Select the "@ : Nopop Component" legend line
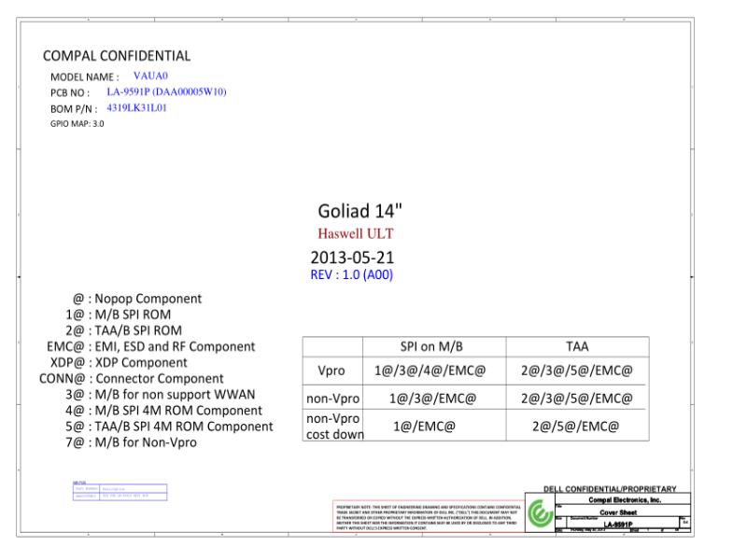747x560 pixels. (137, 299)
